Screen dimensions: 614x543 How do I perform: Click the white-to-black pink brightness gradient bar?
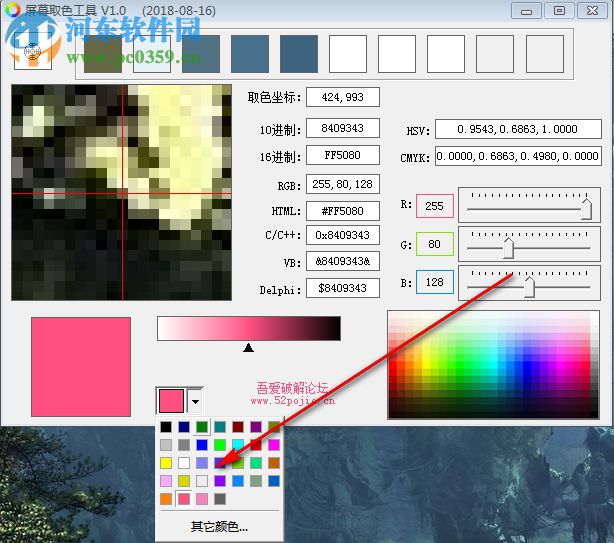point(249,328)
